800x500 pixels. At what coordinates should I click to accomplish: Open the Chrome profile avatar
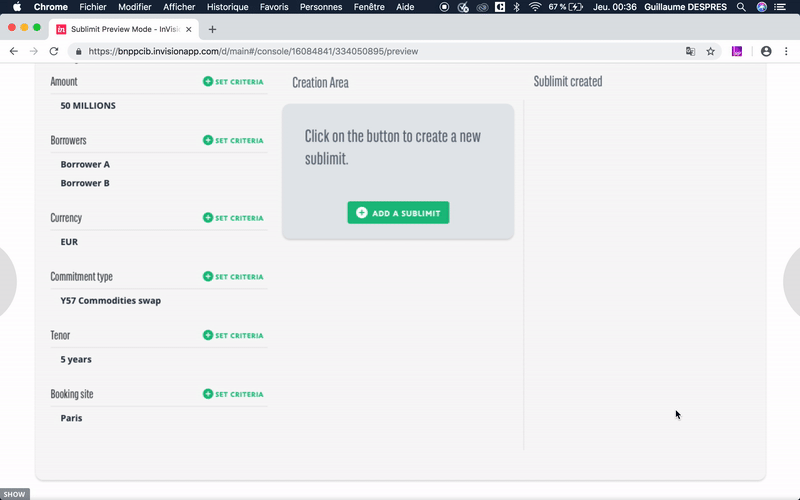coord(766,51)
